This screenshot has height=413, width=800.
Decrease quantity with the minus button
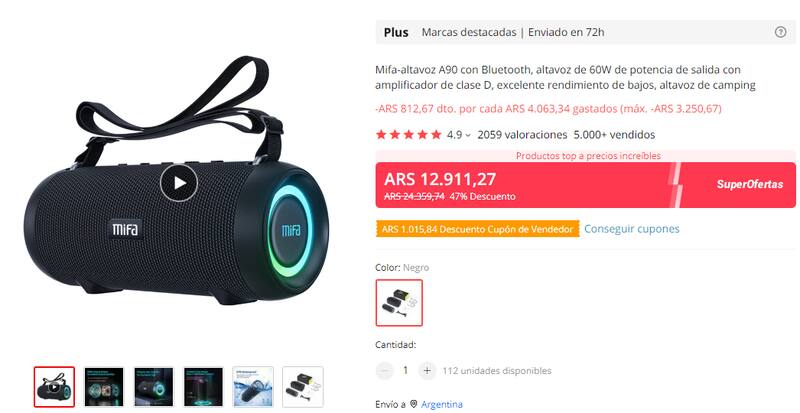tap(385, 371)
